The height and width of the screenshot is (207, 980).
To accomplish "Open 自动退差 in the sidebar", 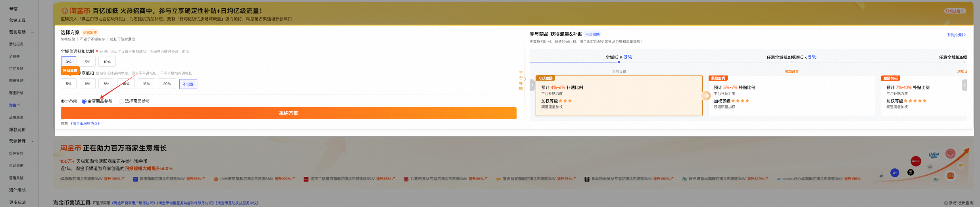I will [x=16, y=166].
